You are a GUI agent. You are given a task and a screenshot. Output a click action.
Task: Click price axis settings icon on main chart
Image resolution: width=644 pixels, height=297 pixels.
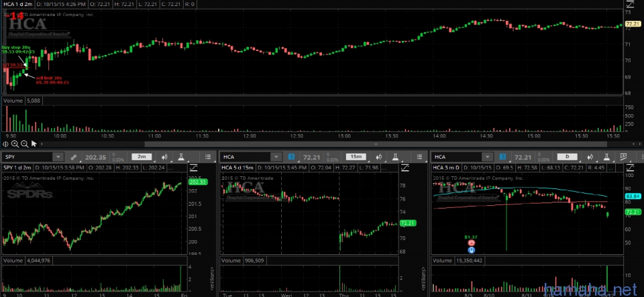click(630, 5)
